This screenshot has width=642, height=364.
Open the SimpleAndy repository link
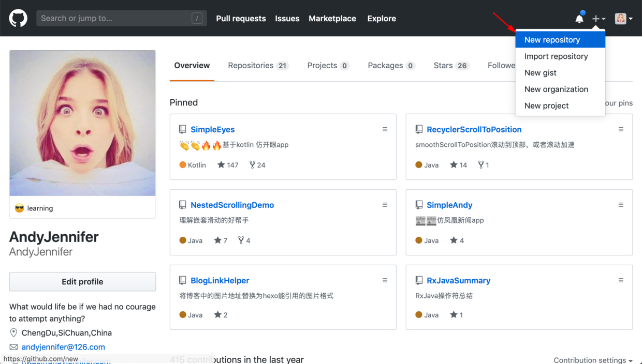pyautogui.click(x=449, y=205)
